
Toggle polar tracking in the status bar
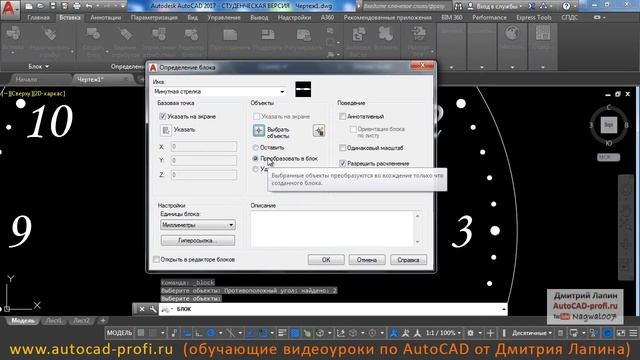(211, 333)
